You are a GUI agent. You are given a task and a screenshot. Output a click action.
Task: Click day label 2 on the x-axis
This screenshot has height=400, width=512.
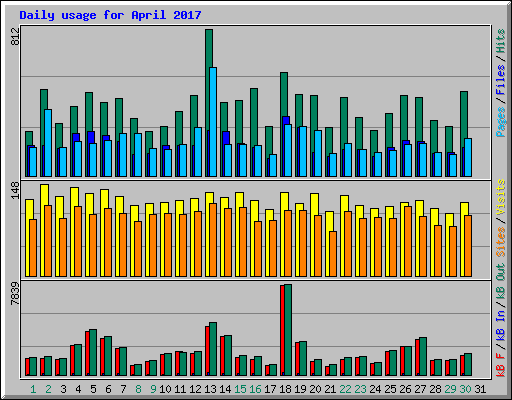tap(48, 389)
